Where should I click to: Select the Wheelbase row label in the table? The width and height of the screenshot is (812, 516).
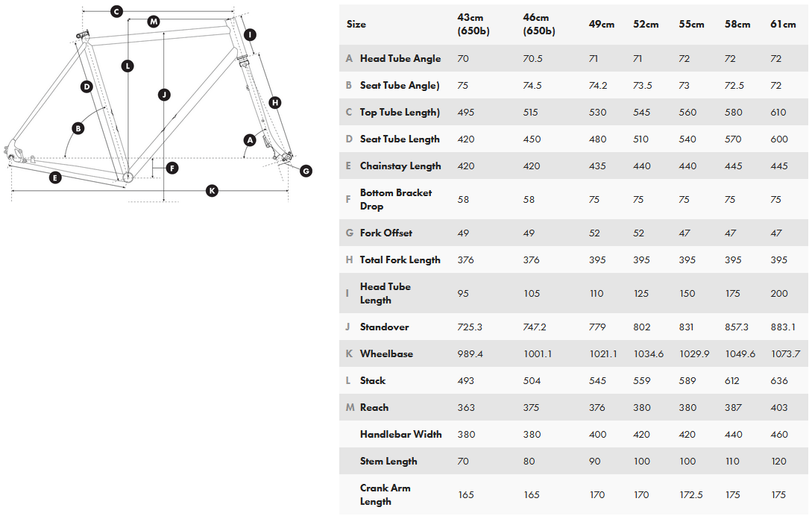pyautogui.click(x=385, y=353)
